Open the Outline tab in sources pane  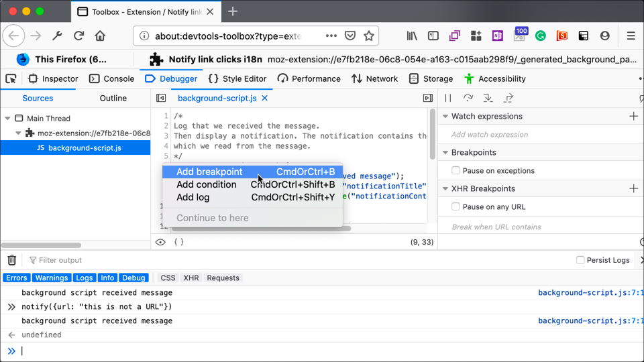coord(113,98)
